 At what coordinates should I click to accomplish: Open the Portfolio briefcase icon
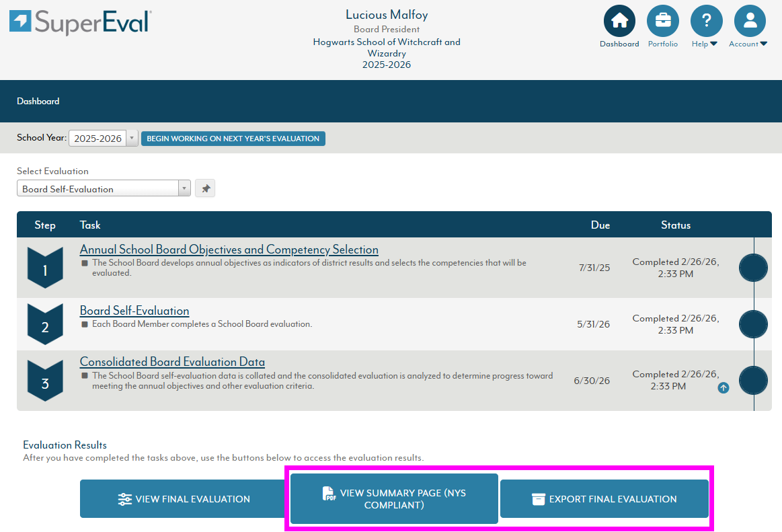point(662,21)
